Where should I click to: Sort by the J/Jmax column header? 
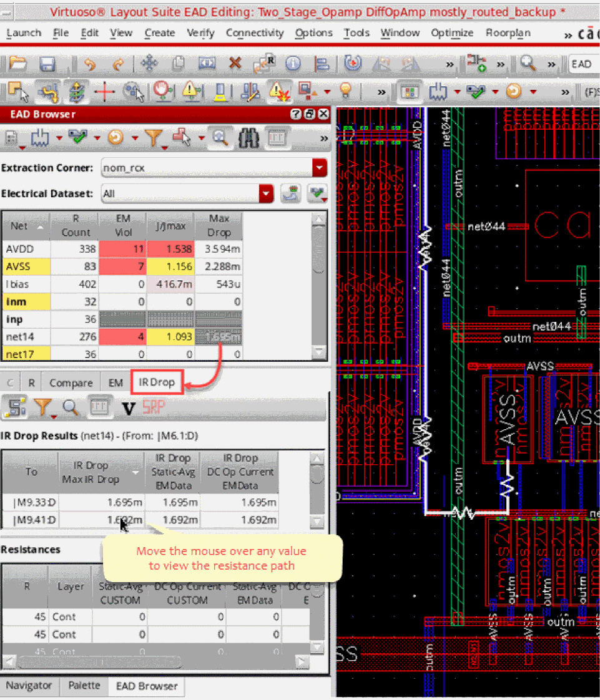point(169,225)
